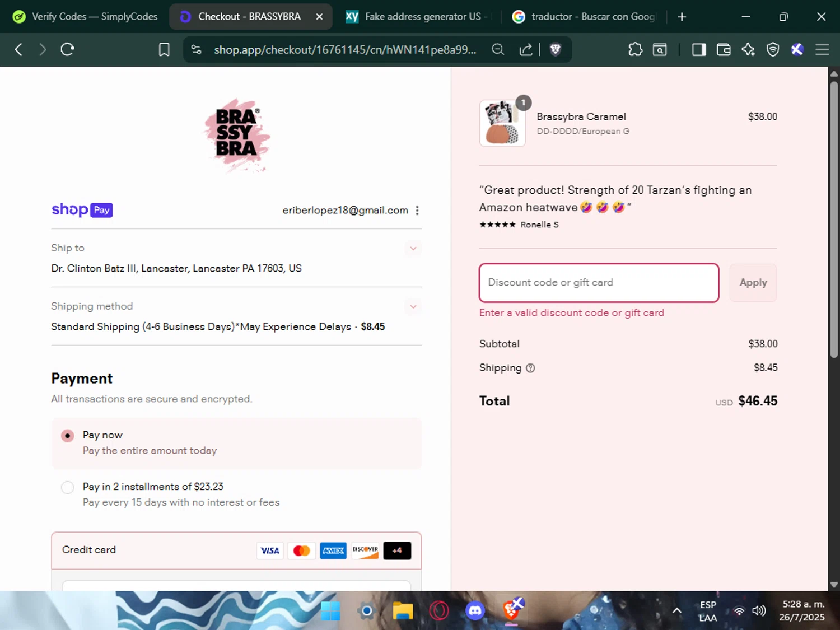Open account options next to email address
The width and height of the screenshot is (840, 630).
click(x=417, y=211)
